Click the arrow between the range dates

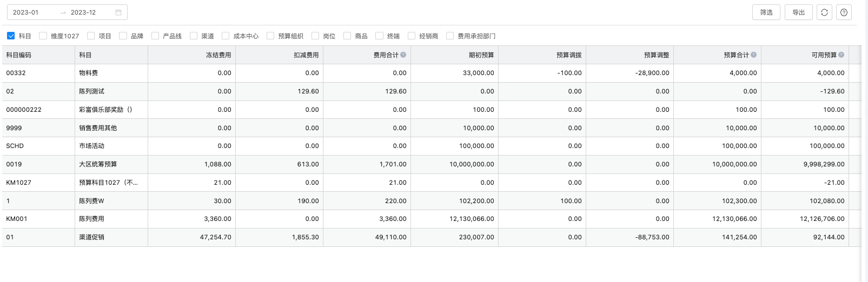[63, 12]
